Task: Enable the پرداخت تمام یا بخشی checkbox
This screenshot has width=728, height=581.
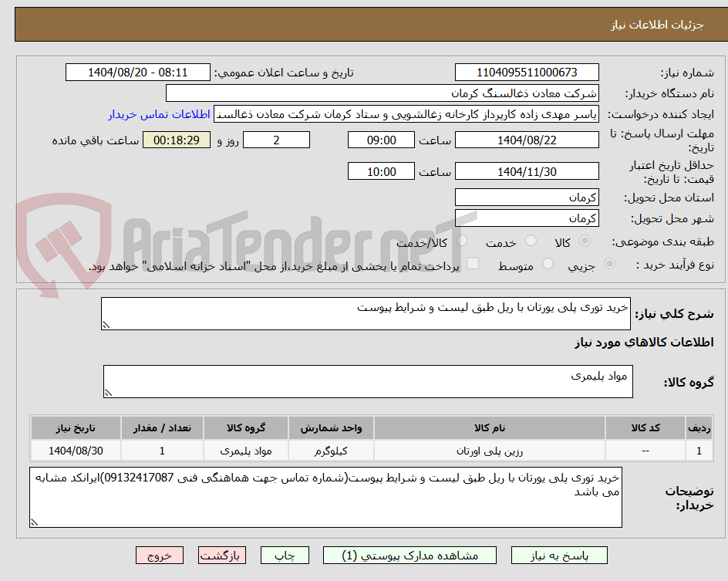Action: [x=473, y=262]
